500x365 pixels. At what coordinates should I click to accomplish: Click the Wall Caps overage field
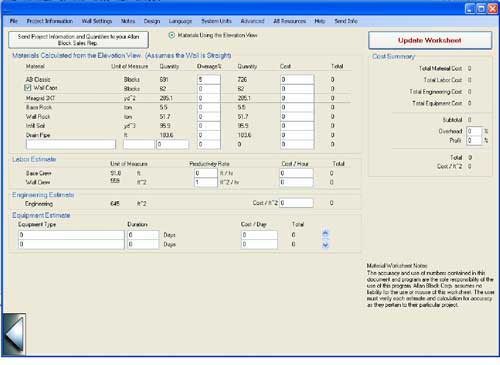pos(209,89)
